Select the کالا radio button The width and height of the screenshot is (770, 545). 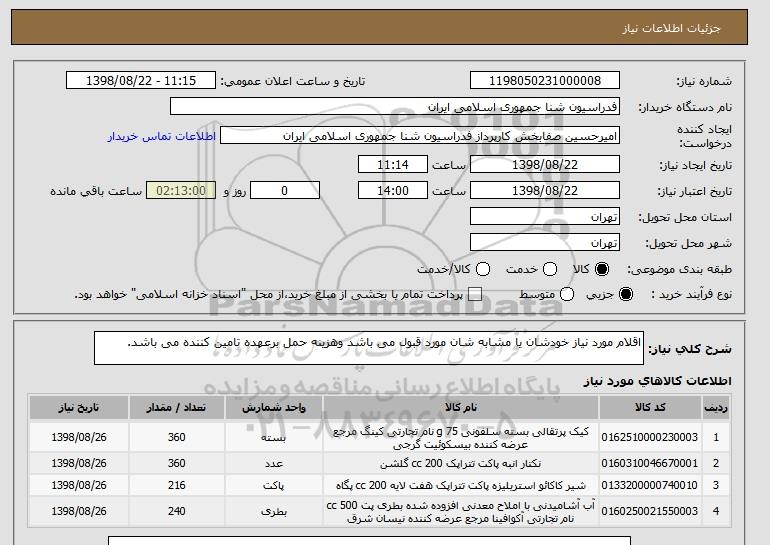click(x=602, y=269)
